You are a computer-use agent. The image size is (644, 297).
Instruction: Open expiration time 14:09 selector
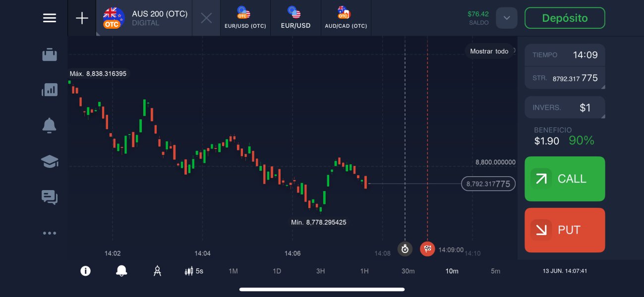tap(565, 55)
